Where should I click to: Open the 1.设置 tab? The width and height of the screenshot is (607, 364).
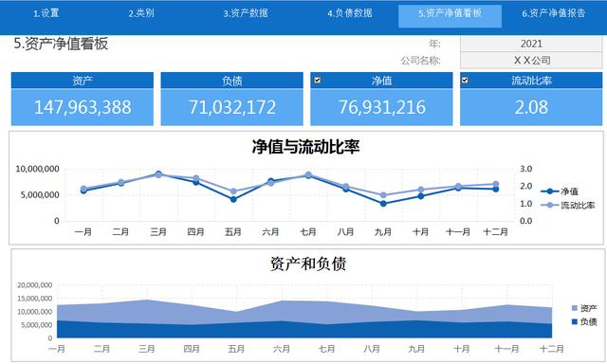click(46, 13)
